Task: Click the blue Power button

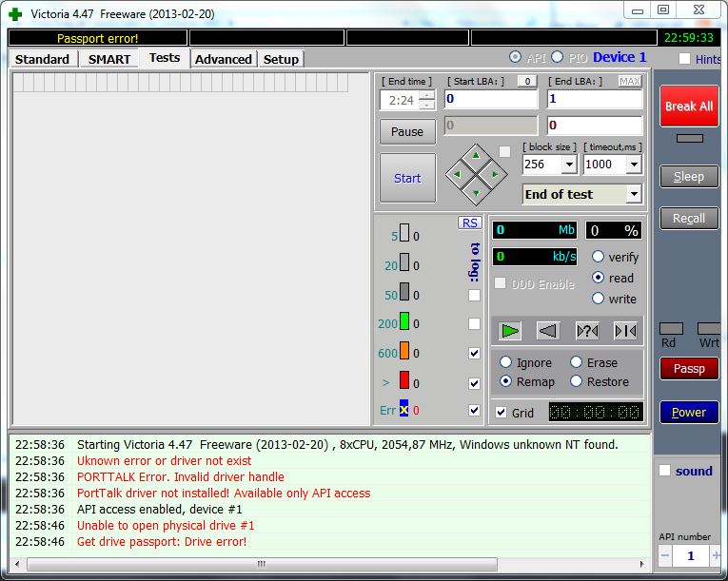Action: 689,413
